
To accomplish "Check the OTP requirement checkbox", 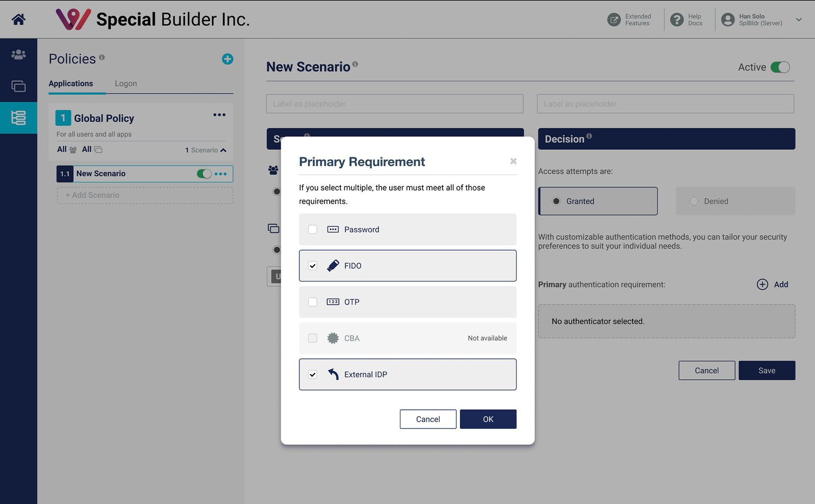I will [x=313, y=302].
